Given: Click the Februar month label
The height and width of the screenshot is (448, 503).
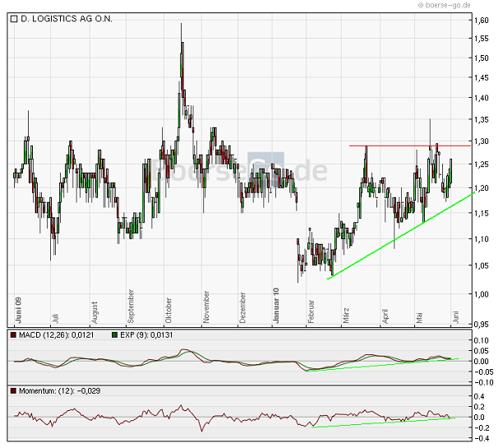Looking at the screenshot, I should point(311,312).
